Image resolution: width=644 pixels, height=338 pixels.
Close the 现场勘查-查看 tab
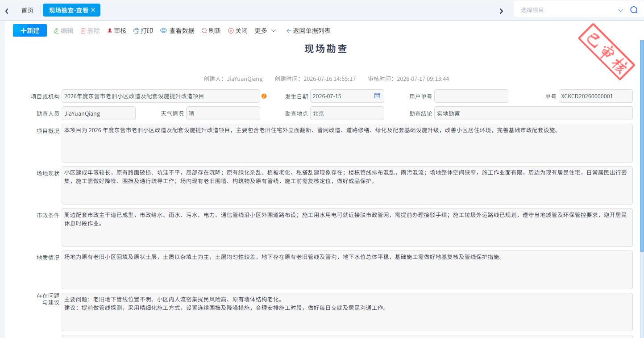93,10
